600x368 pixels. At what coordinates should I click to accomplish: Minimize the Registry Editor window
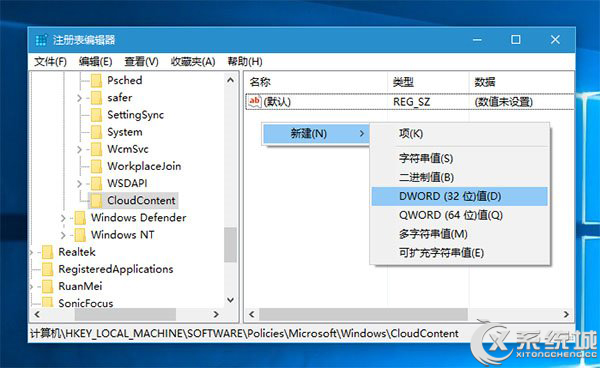coord(477,39)
